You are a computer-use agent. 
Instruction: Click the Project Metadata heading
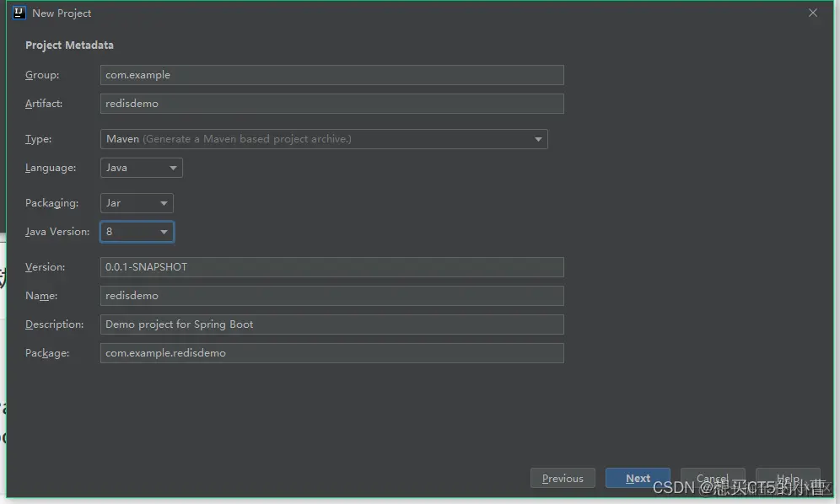(x=70, y=45)
